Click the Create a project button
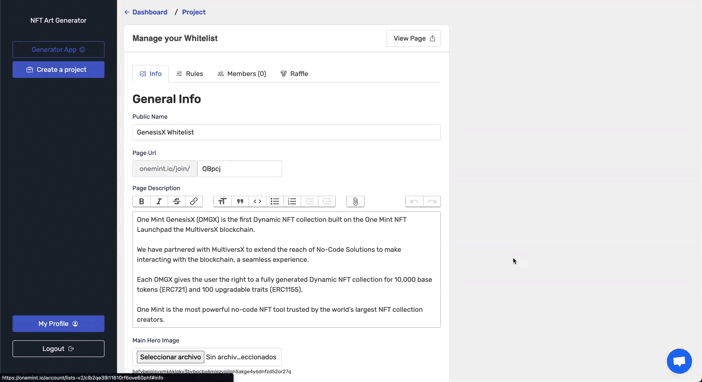The image size is (702, 382). coord(59,70)
